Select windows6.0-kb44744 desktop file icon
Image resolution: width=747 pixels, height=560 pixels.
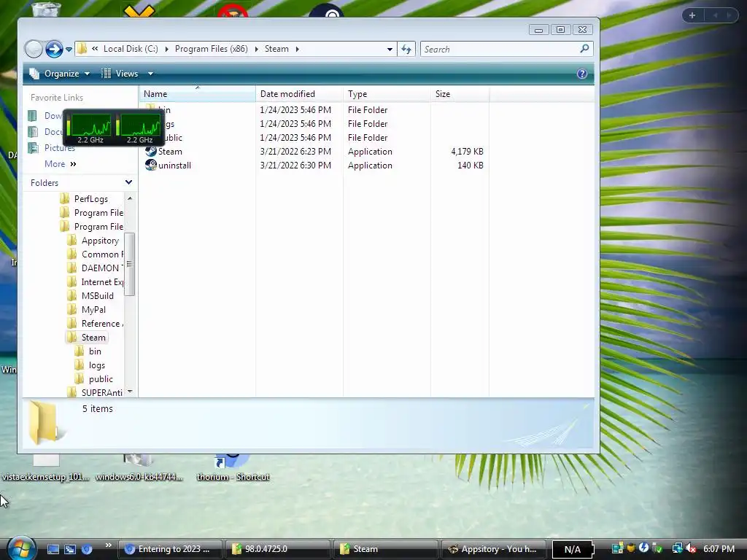[x=139, y=467]
